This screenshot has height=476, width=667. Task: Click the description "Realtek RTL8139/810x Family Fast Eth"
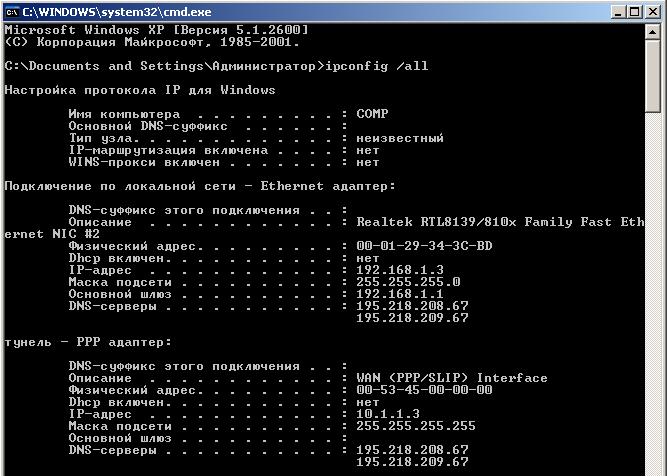tap(500, 222)
